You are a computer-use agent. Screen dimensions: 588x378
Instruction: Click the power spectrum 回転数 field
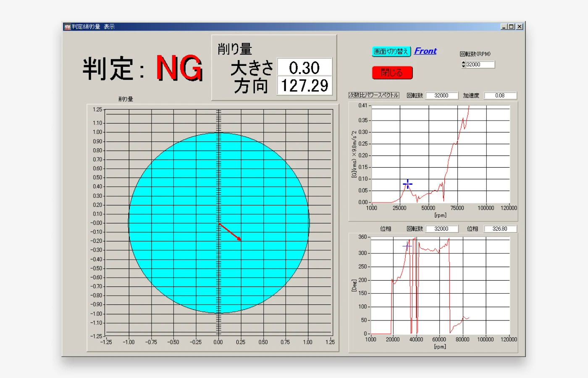click(441, 96)
